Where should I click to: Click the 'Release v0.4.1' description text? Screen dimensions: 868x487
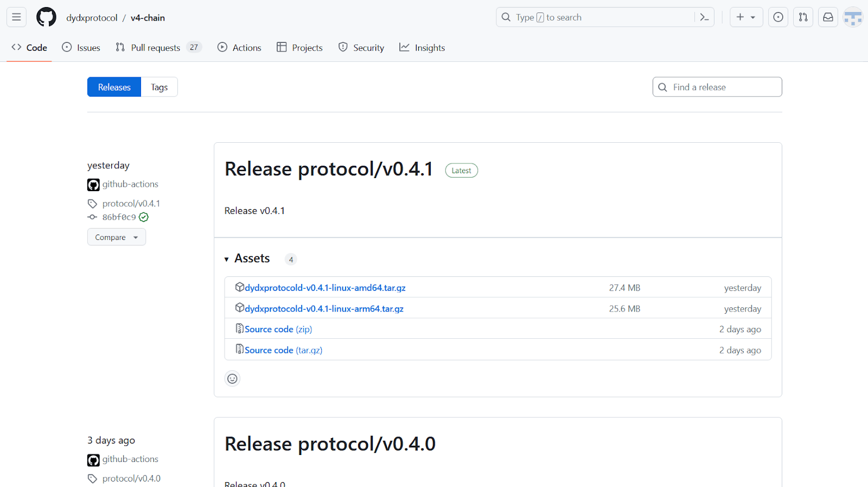pos(254,211)
